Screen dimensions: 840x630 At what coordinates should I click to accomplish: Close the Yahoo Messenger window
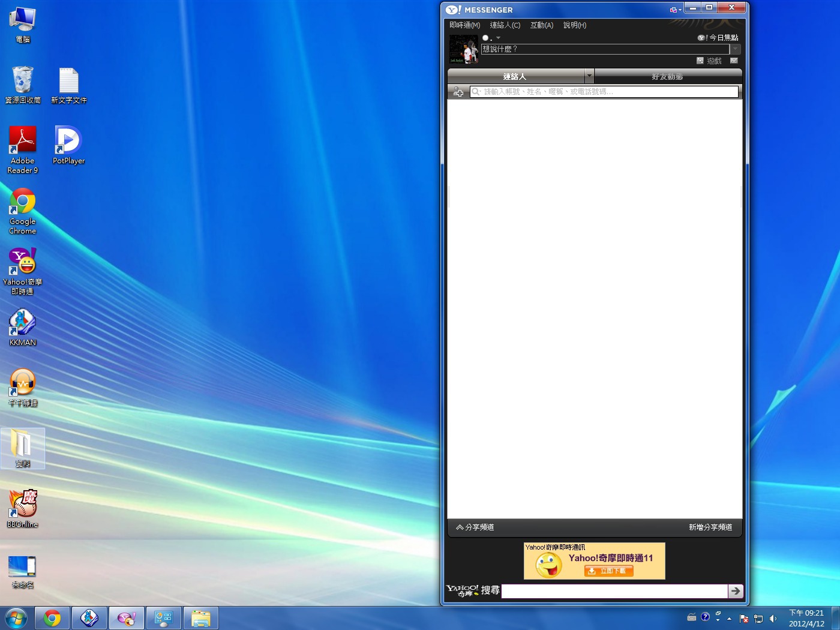tap(731, 8)
